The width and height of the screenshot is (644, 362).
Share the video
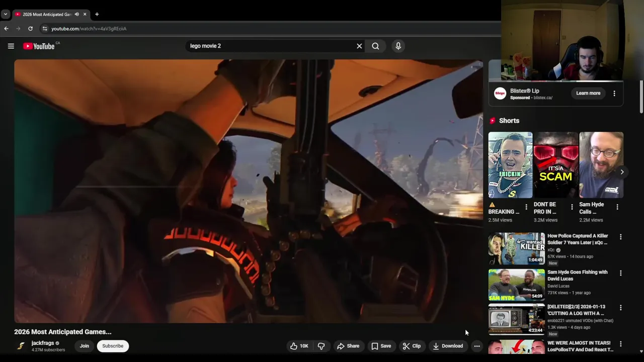pos(348,346)
